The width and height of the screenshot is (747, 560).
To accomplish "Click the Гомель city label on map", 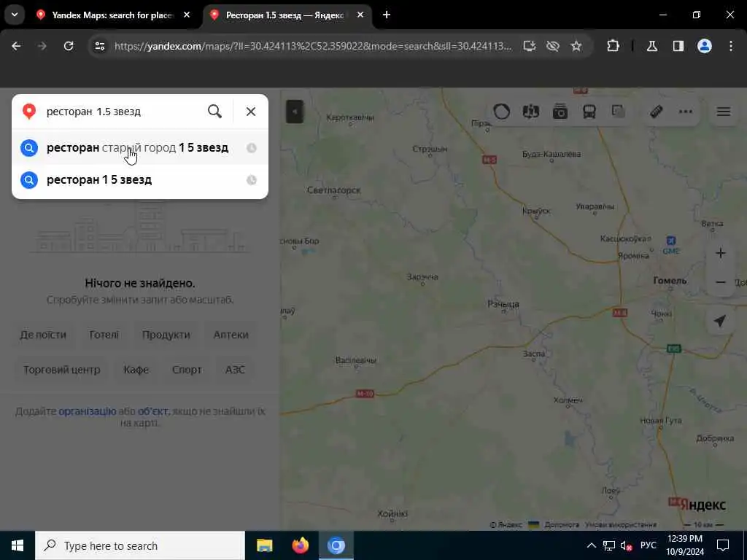I will (x=670, y=281).
